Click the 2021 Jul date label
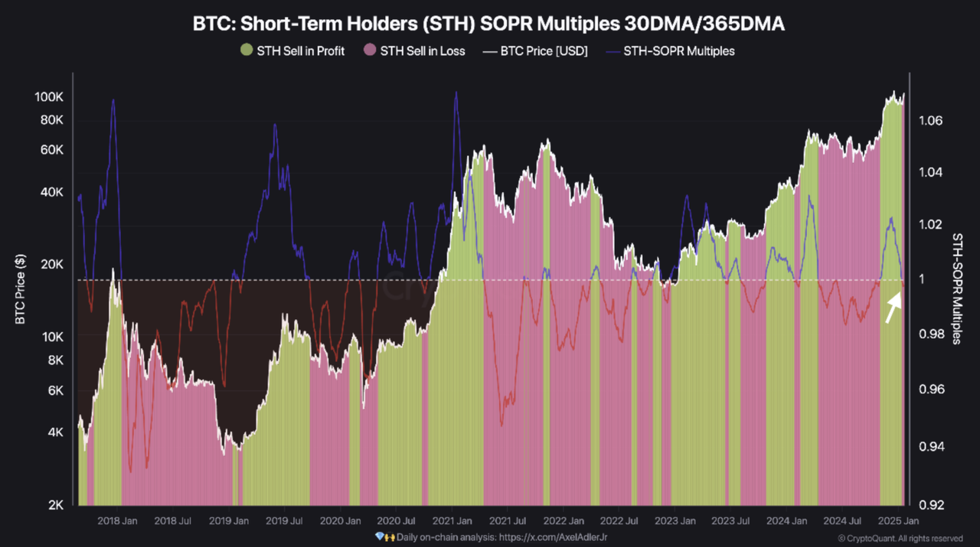The width and height of the screenshot is (980, 547). coord(507,521)
